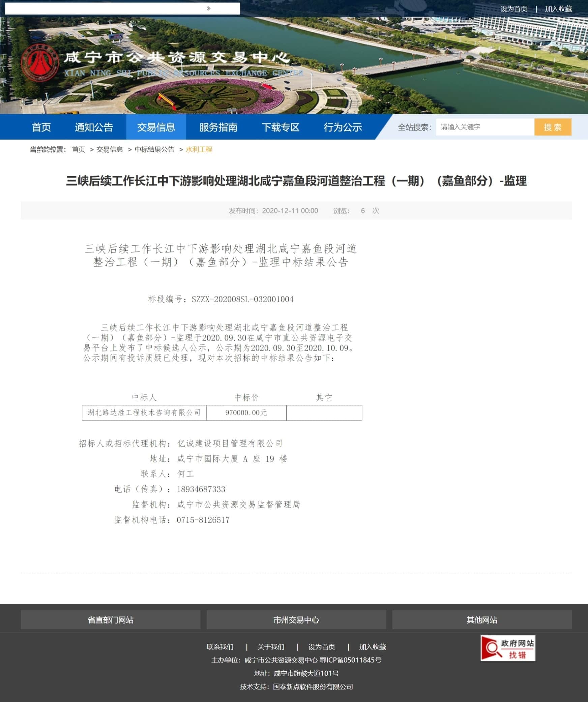Viewport: 588px width, 702px height.
Task: Select the 交易信息 navigation tab
Action: (156, 127)
